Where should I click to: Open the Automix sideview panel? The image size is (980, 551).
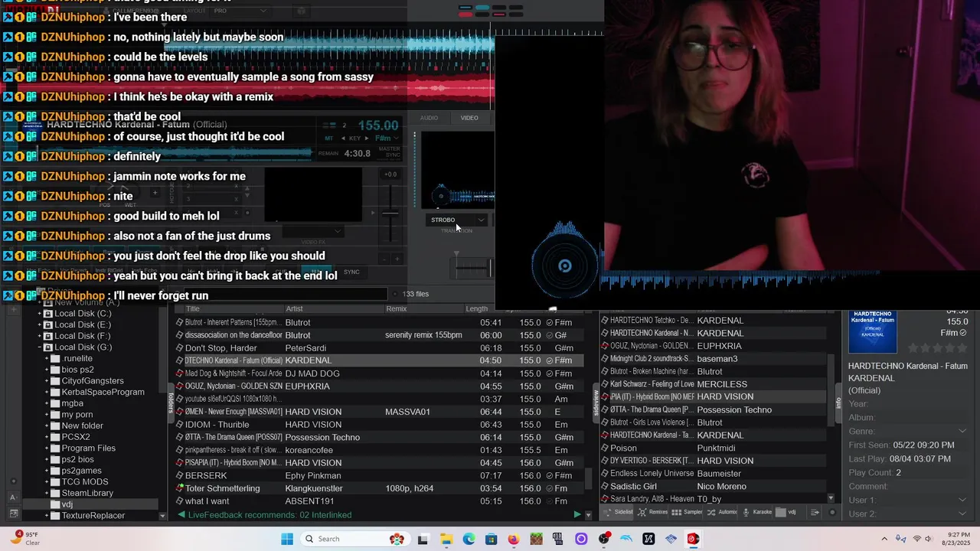[722, 512]
